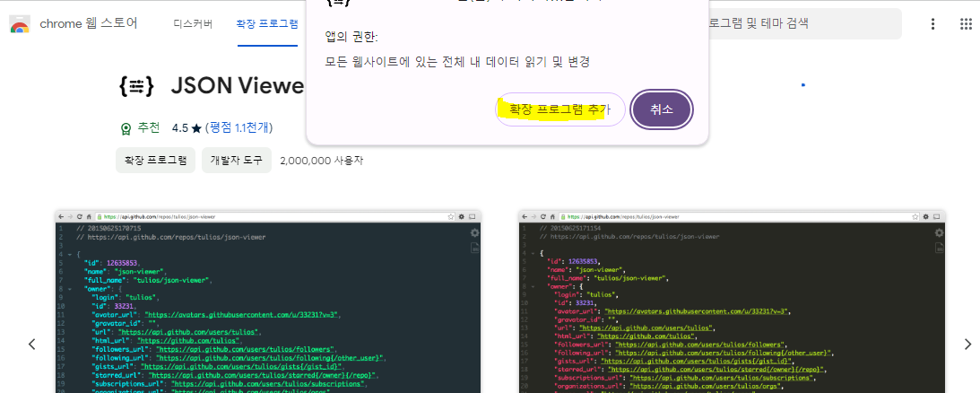
Task: Open the three-dot more options menu
Action: [932, 24]
